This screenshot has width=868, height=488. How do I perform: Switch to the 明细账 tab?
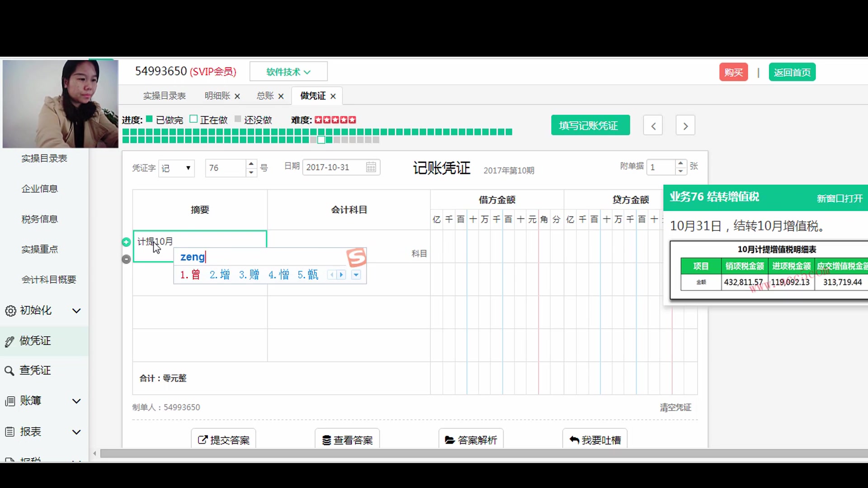pyautogui.click(x=216, y=96)
